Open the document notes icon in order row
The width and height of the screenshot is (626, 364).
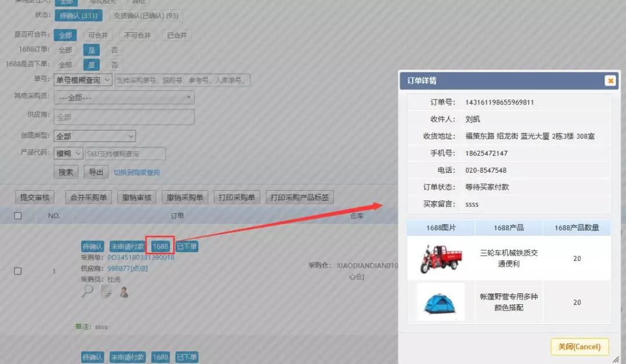coord(106,291)
